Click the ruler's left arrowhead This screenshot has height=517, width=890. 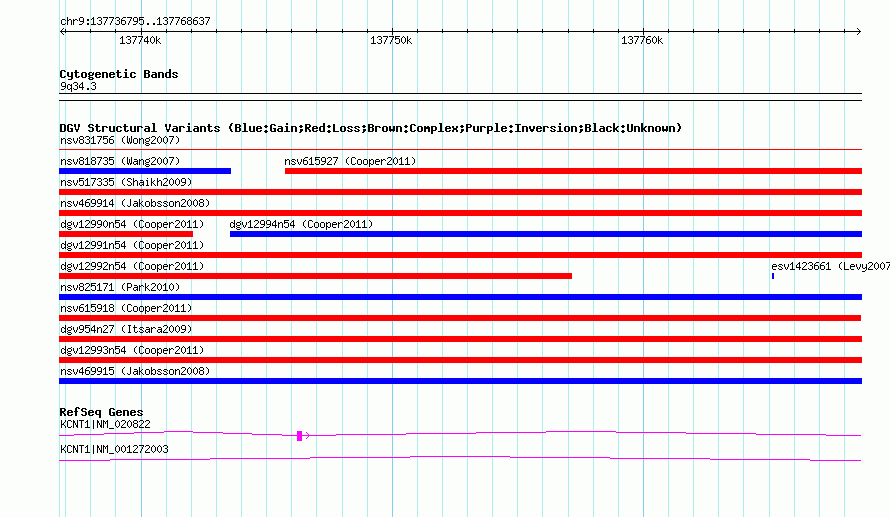click(63, 32)
